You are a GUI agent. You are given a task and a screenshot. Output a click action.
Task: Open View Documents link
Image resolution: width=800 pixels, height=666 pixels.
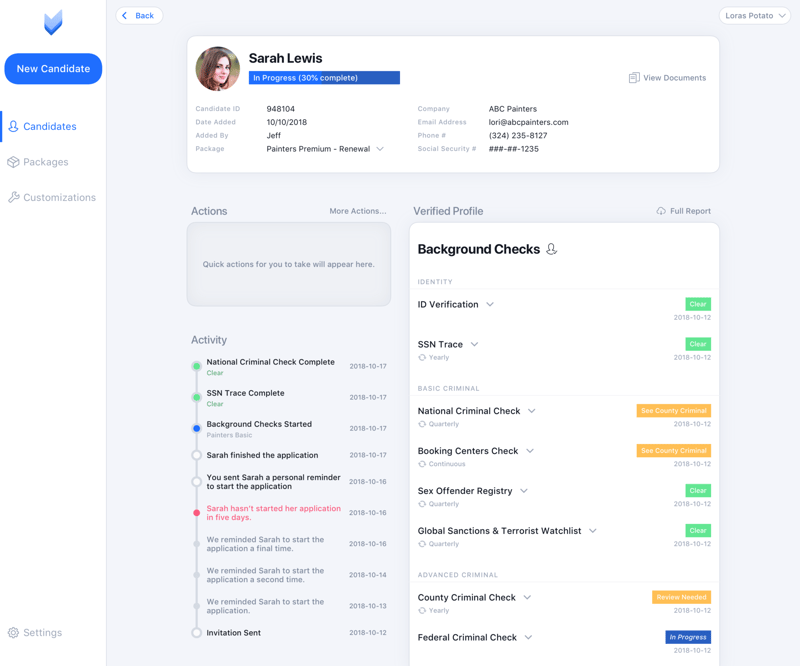pos(667,78)
